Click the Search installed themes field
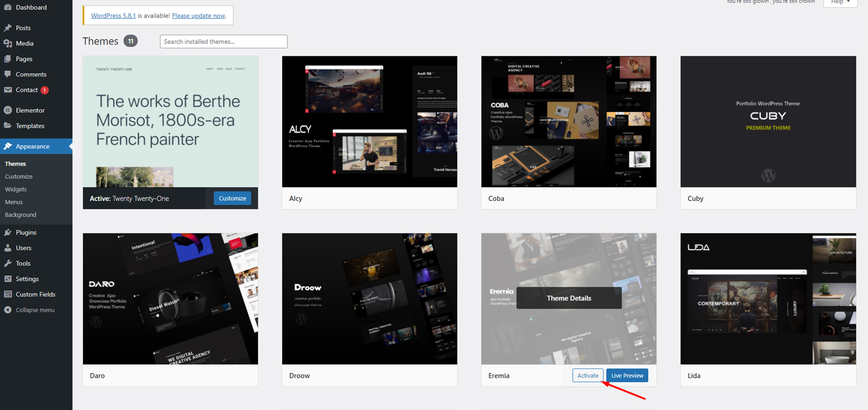This screenshot has width=868, height=410. (x=223, y=41)
